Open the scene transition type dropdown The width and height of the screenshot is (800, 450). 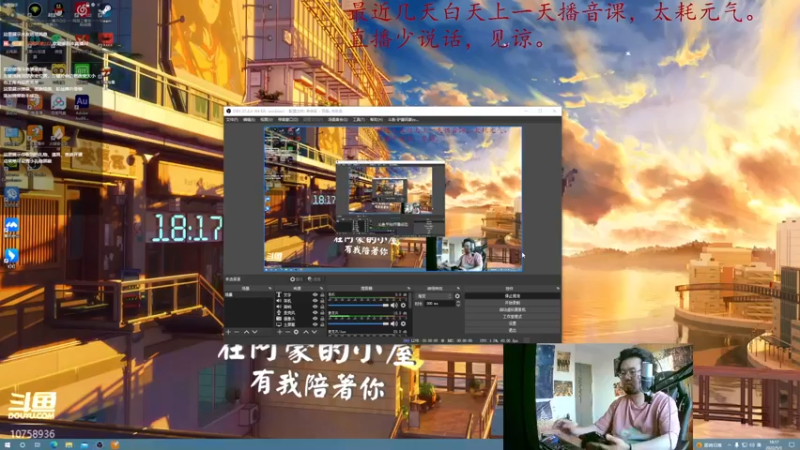click(434, 296)
